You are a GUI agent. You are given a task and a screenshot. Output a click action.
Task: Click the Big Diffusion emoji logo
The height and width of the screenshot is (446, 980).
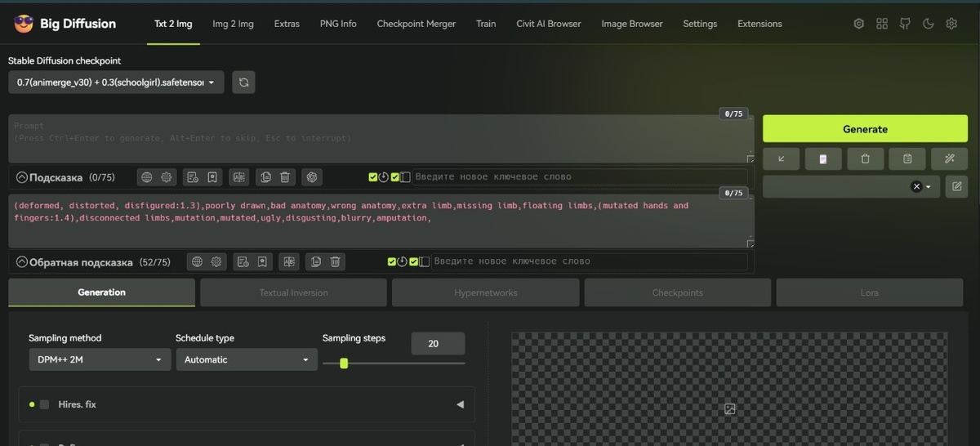pos(23,24)
